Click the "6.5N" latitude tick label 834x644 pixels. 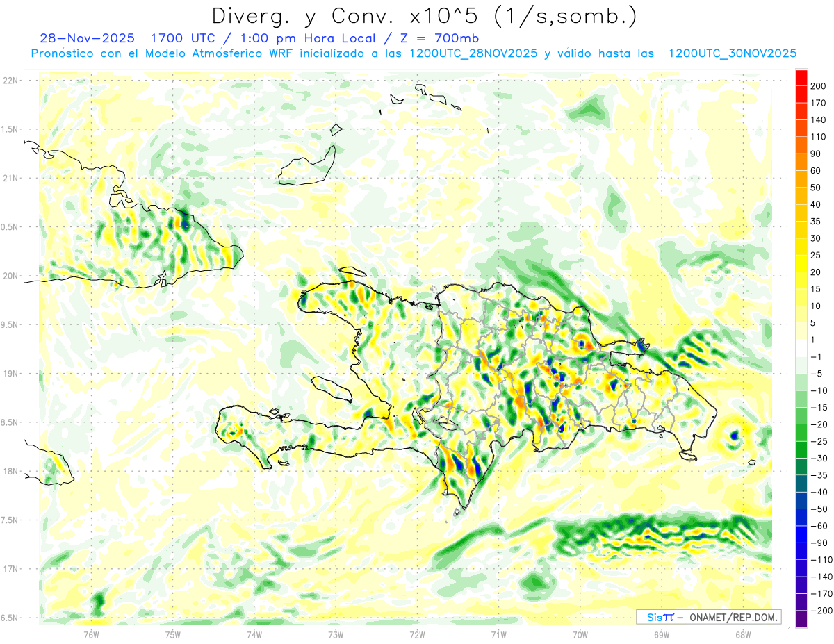click(x=10, y=618)
